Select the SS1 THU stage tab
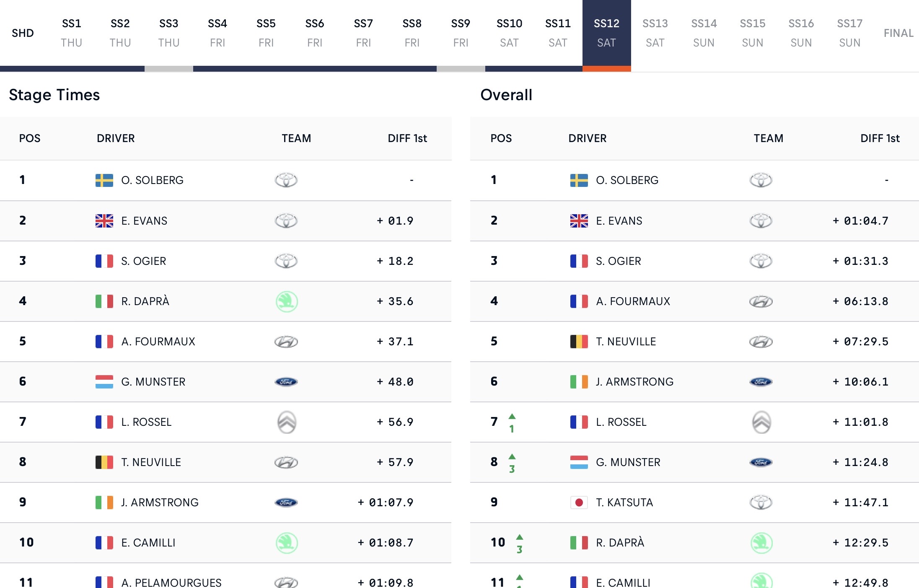The image size is (919, 588). (72, 33)
